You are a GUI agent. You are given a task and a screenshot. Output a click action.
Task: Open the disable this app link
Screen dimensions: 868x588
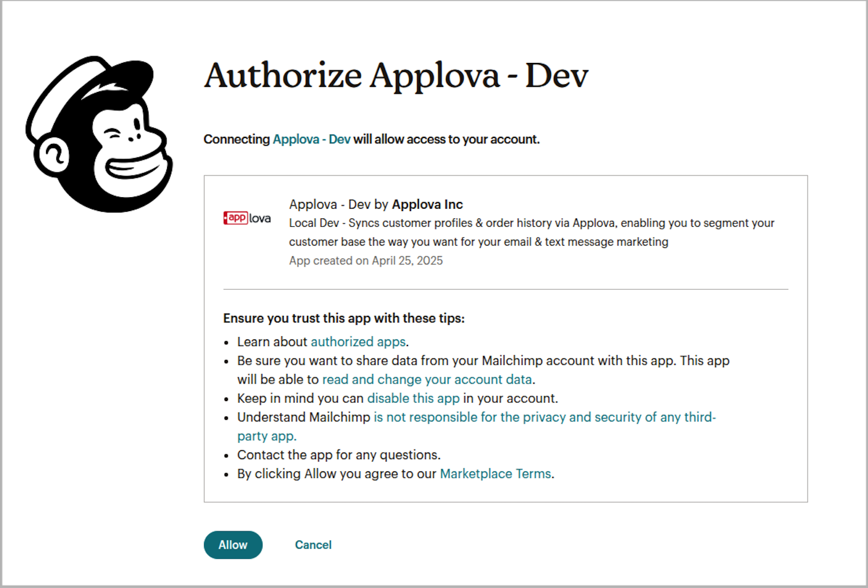413,399
